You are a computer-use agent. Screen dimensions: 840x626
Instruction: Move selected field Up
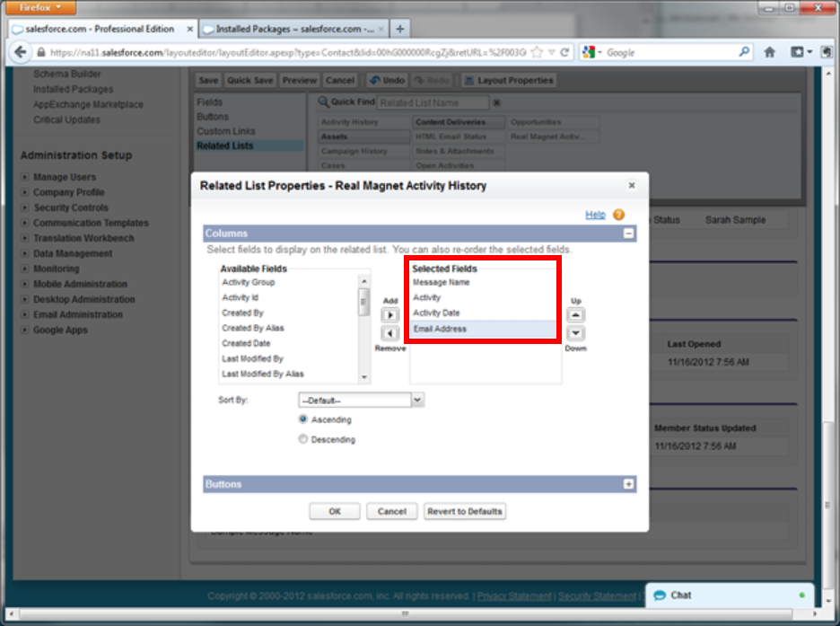[x=575, y=315]
